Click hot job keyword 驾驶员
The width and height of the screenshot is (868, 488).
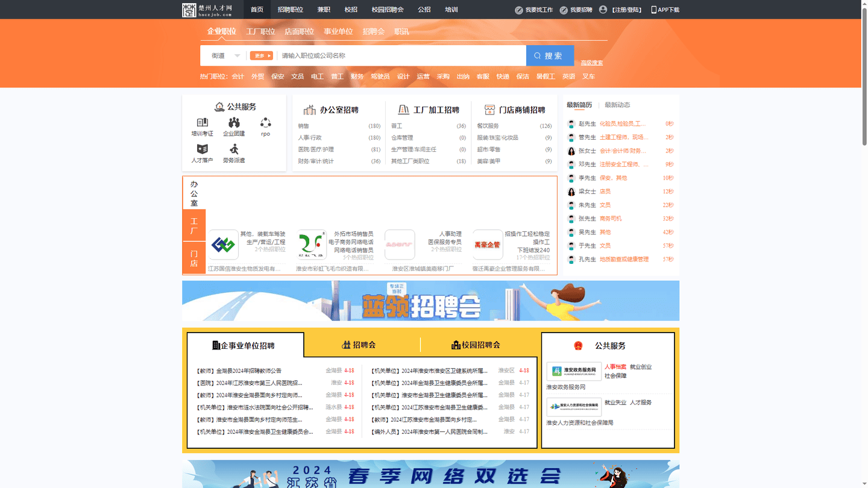coord(380,77)
